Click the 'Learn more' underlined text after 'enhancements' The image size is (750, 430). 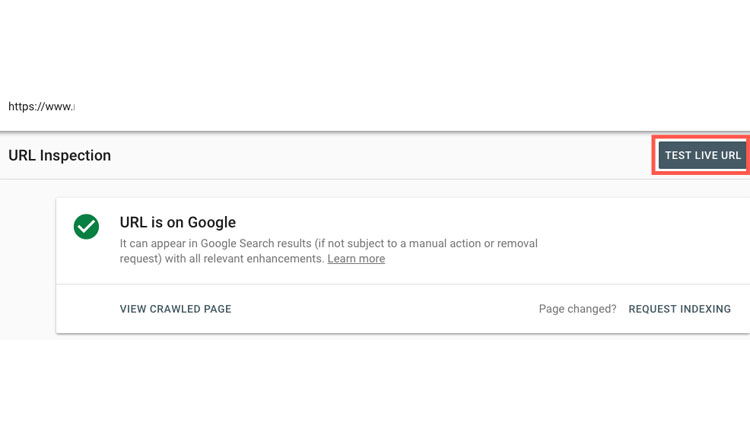click(x=356, y=259)
